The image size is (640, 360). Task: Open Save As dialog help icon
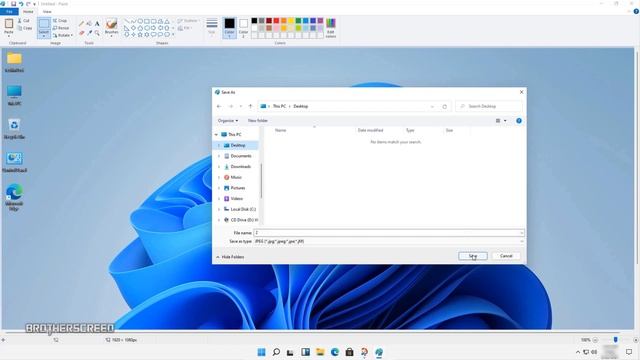[519, 121]
